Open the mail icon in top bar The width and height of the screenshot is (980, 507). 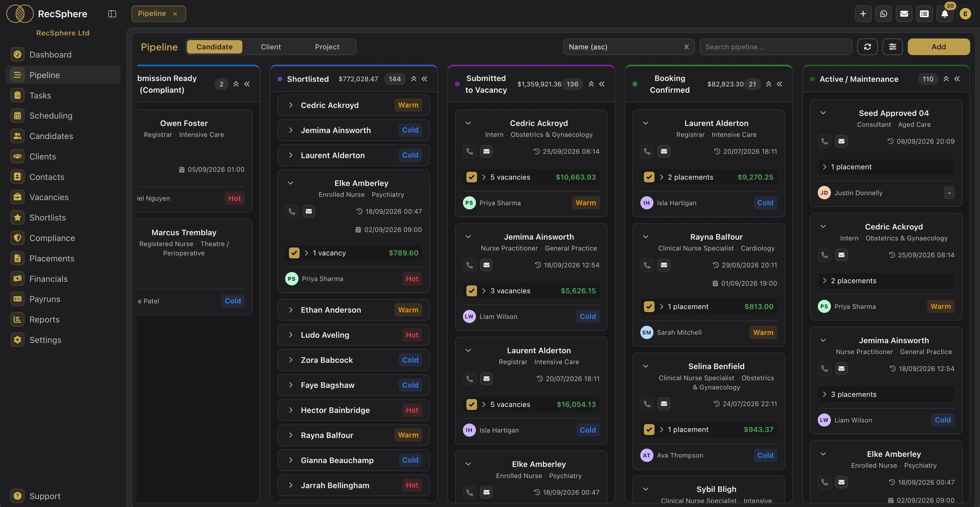pos(904,14)
